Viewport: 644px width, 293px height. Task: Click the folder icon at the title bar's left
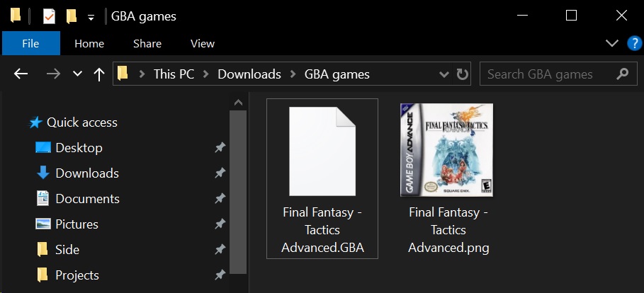tap(16, 16)
